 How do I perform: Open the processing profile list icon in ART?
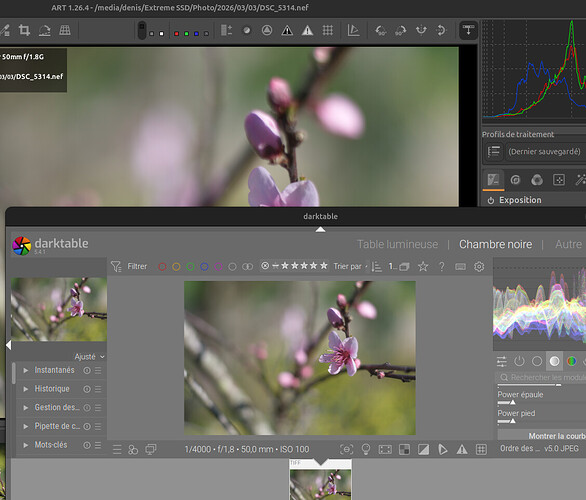493,151
